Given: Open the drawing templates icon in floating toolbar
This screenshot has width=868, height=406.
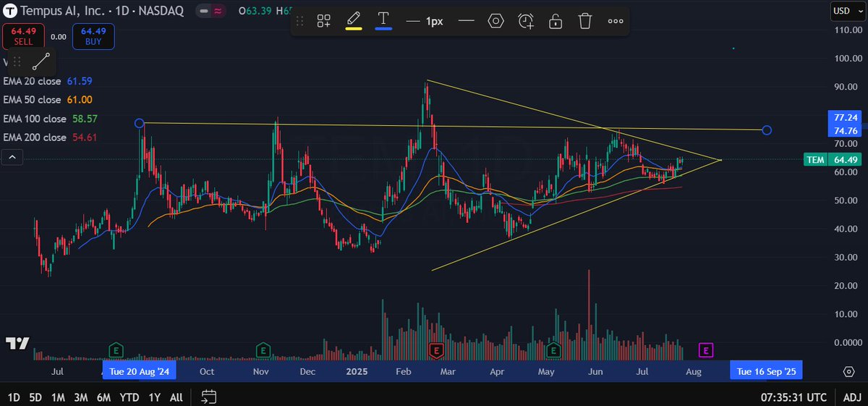Looking at the screenshot, I should [x=324, y=21].
